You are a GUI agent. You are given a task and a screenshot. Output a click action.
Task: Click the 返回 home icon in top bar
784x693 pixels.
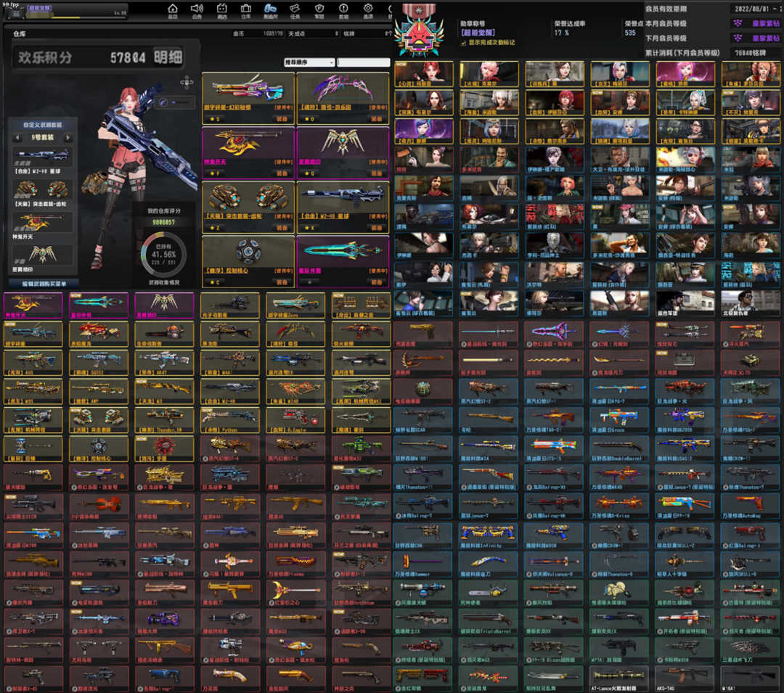tap(172, 9)
